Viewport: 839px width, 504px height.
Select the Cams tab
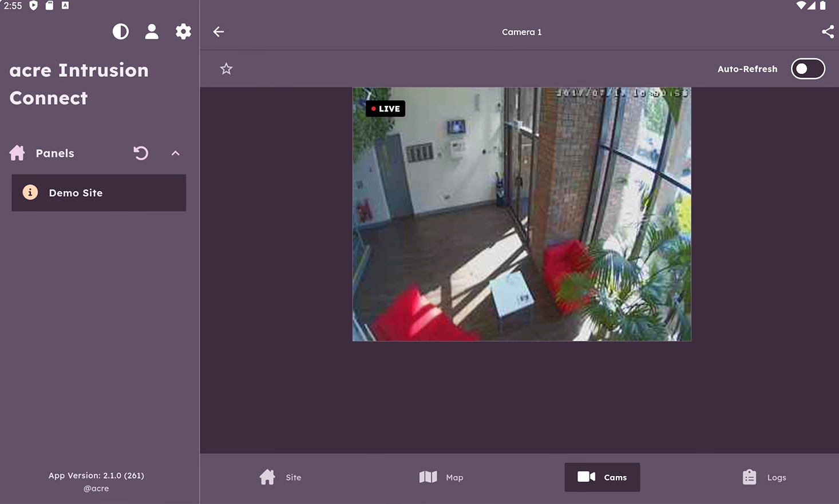[602, 477]
